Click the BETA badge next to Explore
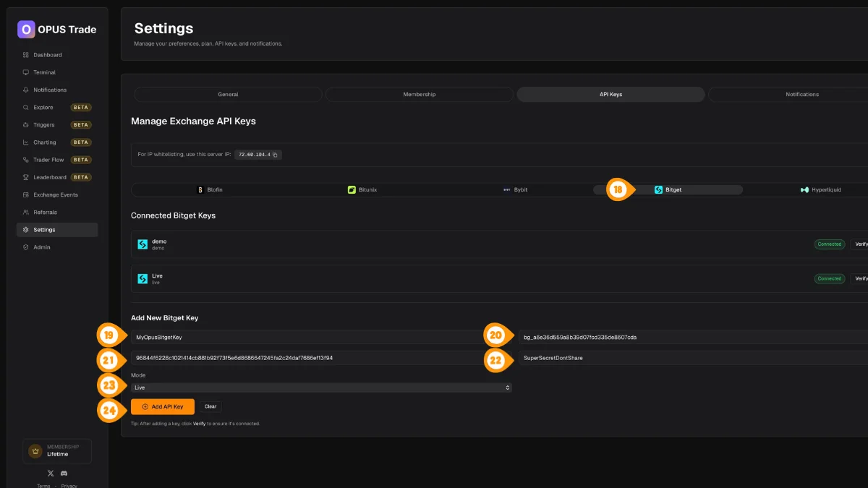868x488 pixels. click(81, 107)
